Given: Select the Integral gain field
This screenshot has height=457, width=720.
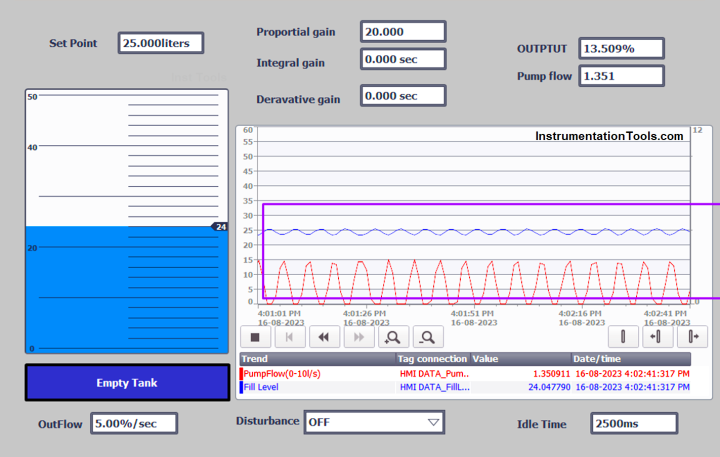Looking at the screenshot, I should 402,59.
